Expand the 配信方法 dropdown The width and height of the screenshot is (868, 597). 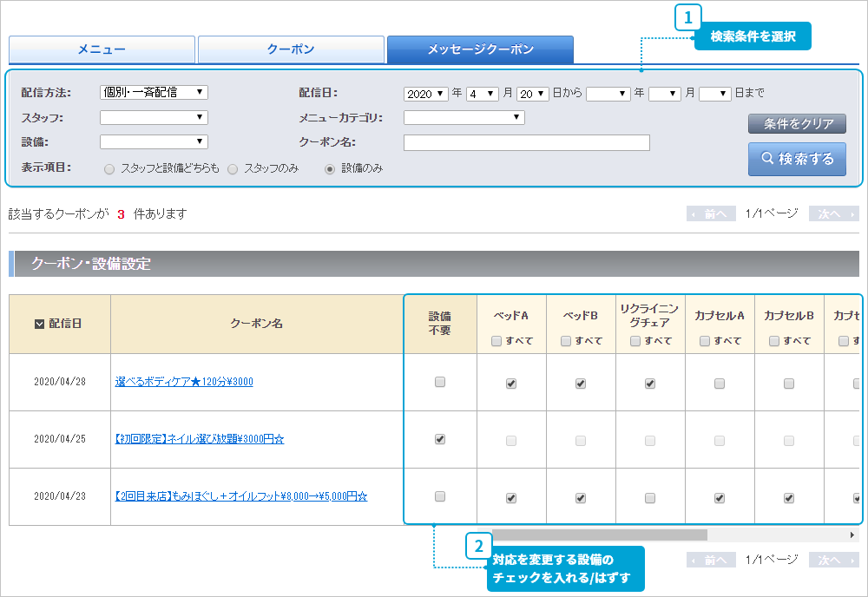point(154,92)
